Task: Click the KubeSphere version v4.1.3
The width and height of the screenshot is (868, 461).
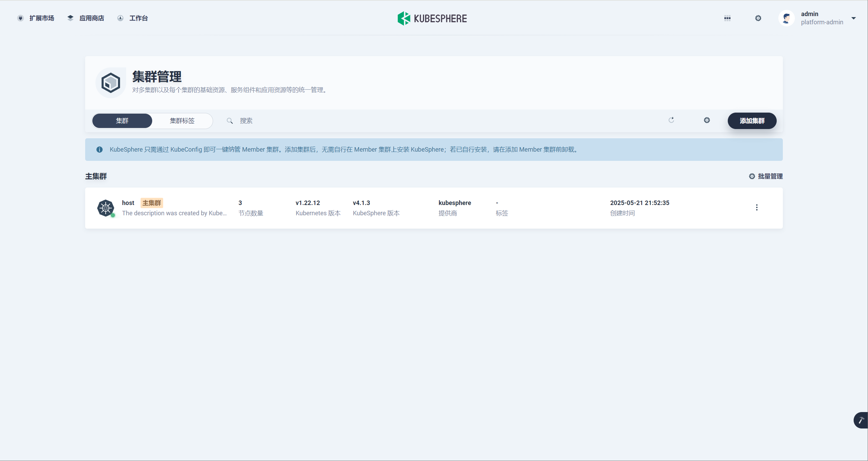Action: point(361,203)
